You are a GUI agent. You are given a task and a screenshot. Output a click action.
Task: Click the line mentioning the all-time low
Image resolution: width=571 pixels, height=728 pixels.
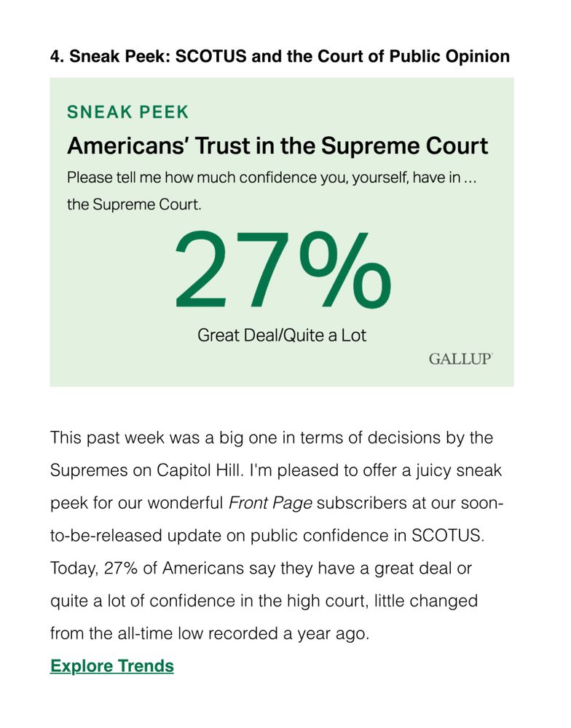210,633
